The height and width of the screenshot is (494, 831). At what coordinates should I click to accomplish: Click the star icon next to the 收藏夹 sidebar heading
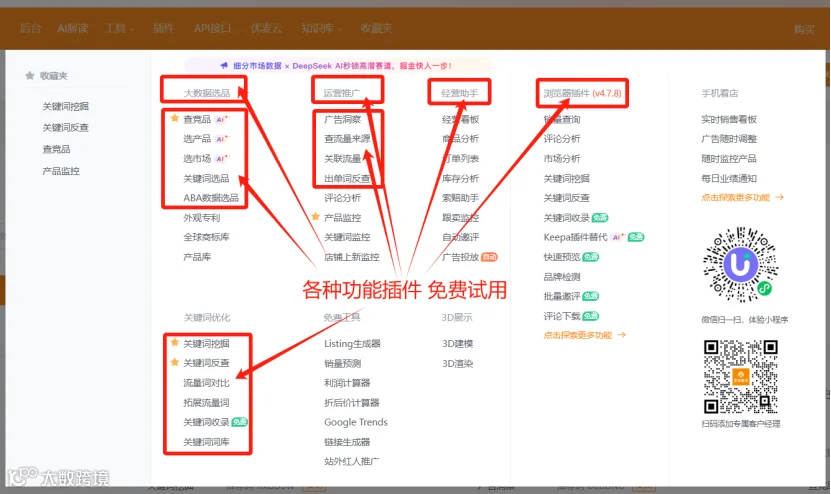click(30, 75)
